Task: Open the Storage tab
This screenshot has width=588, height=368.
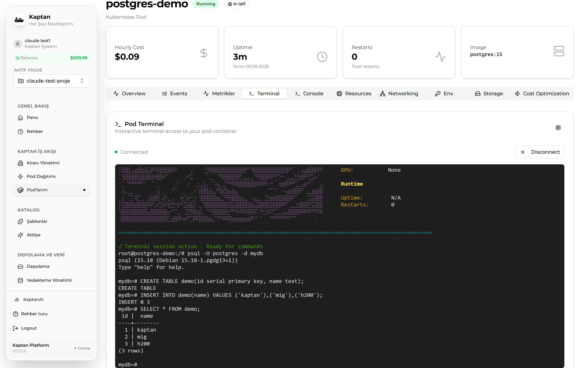Action: coord(489,93)
